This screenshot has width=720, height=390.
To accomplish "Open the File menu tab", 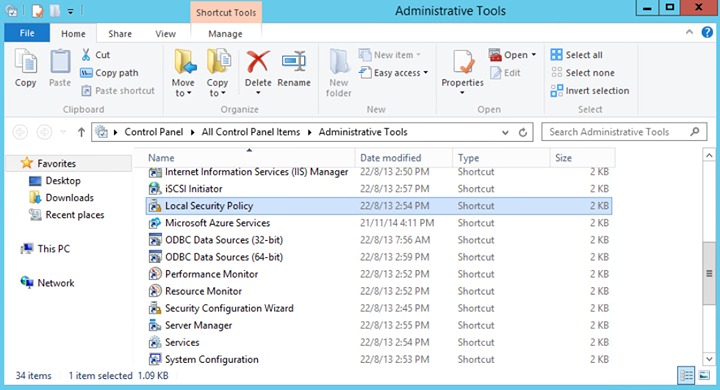I will [x=27, y=33].
